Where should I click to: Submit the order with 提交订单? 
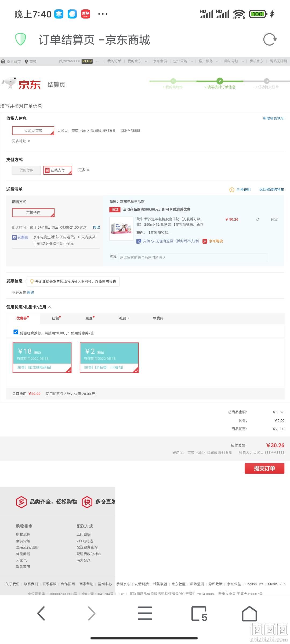click(264, 469)
